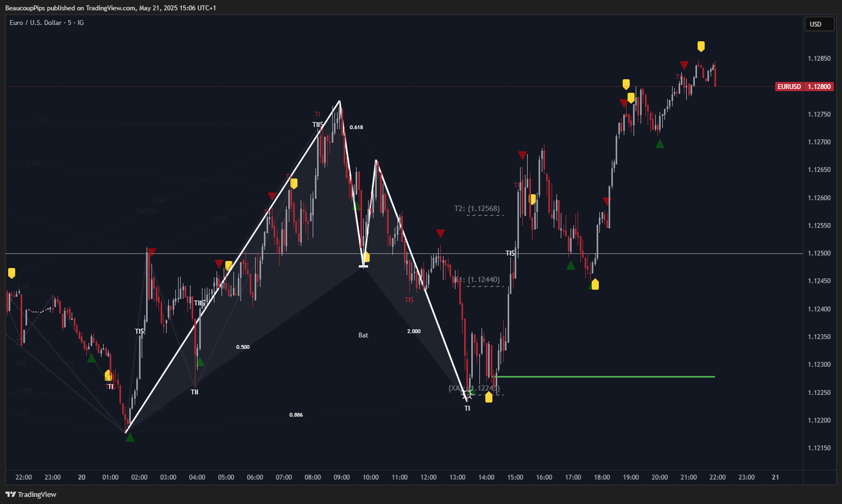Click the TII label near 04:00

click(194, 392)
